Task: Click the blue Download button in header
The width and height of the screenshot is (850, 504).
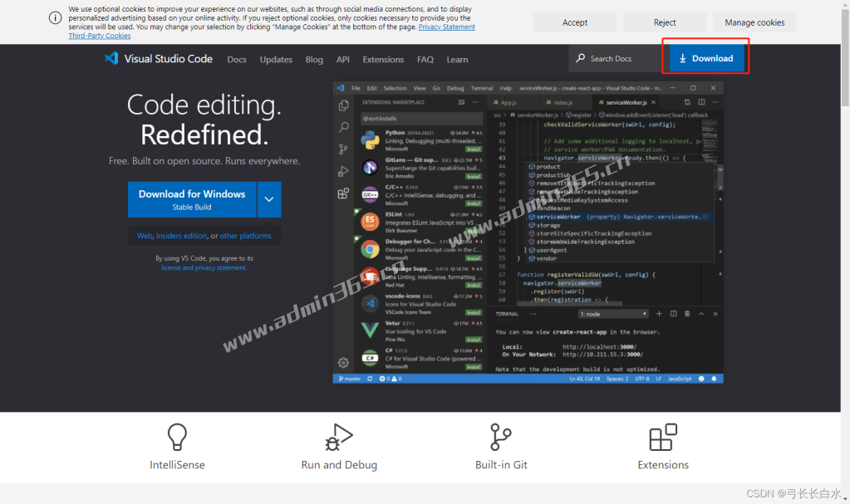Action: (707, 58)
